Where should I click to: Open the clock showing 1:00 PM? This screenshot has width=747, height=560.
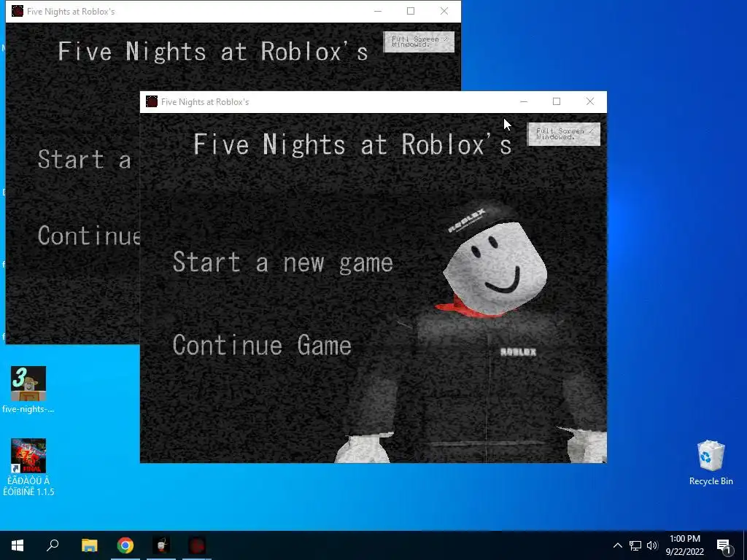click(684, 545)
